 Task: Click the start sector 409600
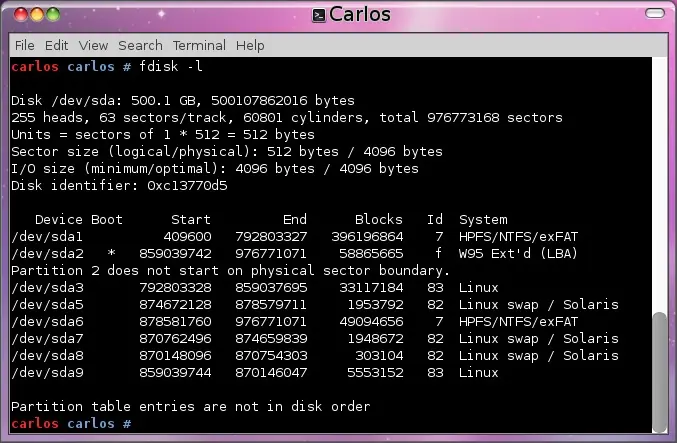click(x=187, y=237)
